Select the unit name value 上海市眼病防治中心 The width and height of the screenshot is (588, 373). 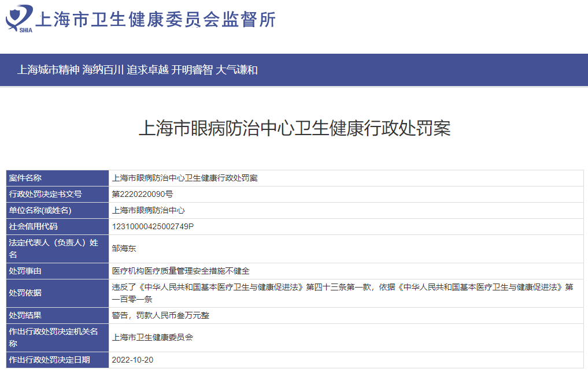point(149,211)
